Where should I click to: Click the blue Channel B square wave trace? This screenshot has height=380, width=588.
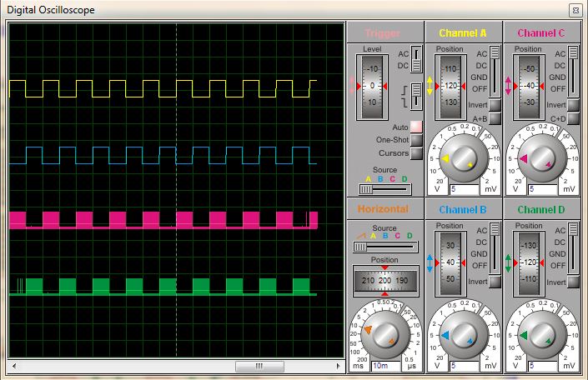(x=163, y=156)
